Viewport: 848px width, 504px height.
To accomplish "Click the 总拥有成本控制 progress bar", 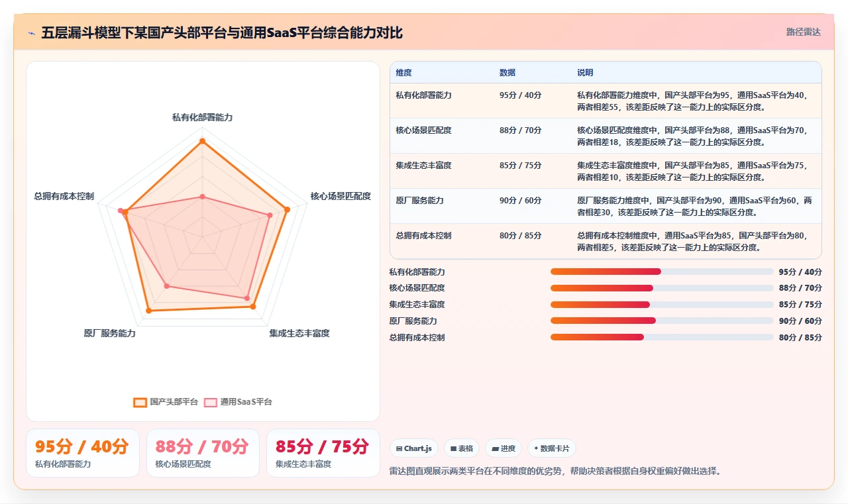I will pyautogui.click(x=662, y=337).
